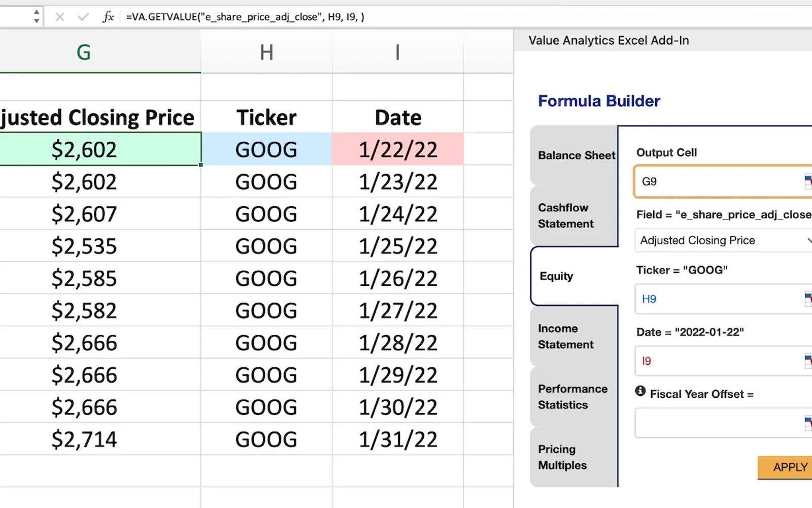Select the date cell 1/29/22

[x=398, y=375]
